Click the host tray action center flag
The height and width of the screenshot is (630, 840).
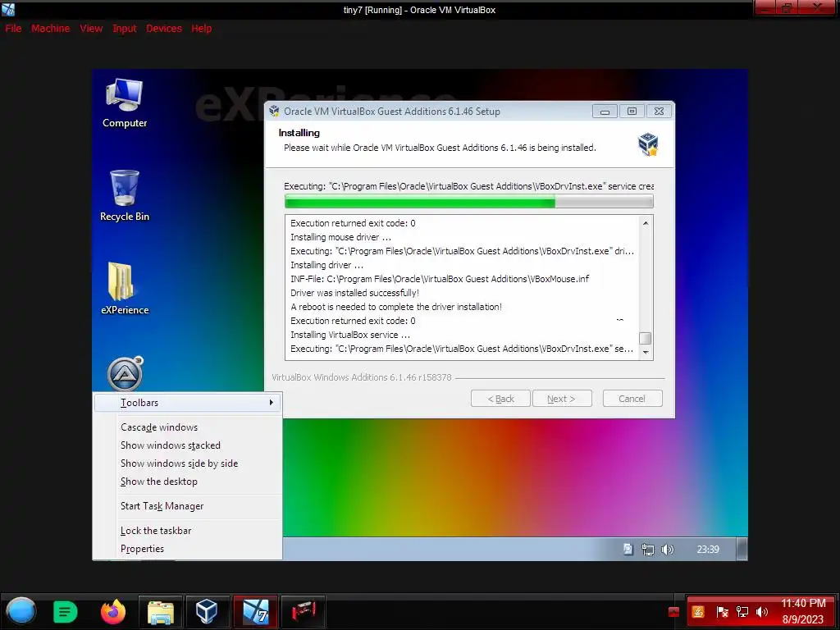(722, 612)
